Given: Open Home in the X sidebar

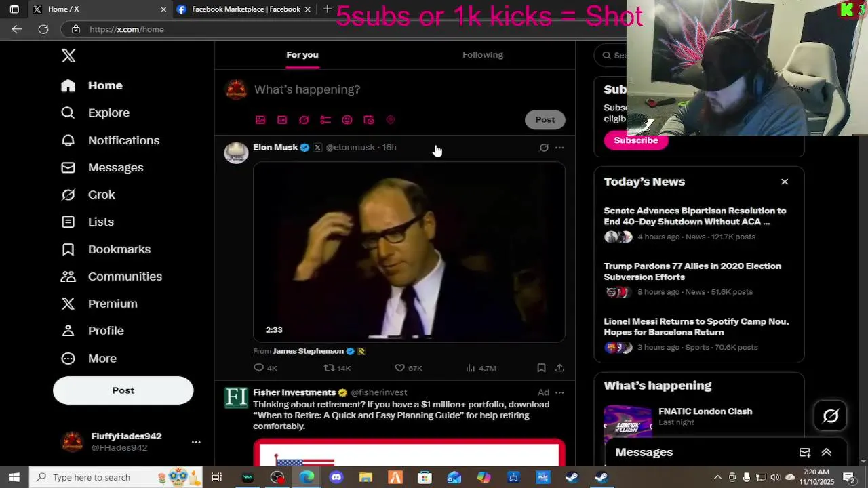Looking at the screenshot, I should click(x=92, y=85).
